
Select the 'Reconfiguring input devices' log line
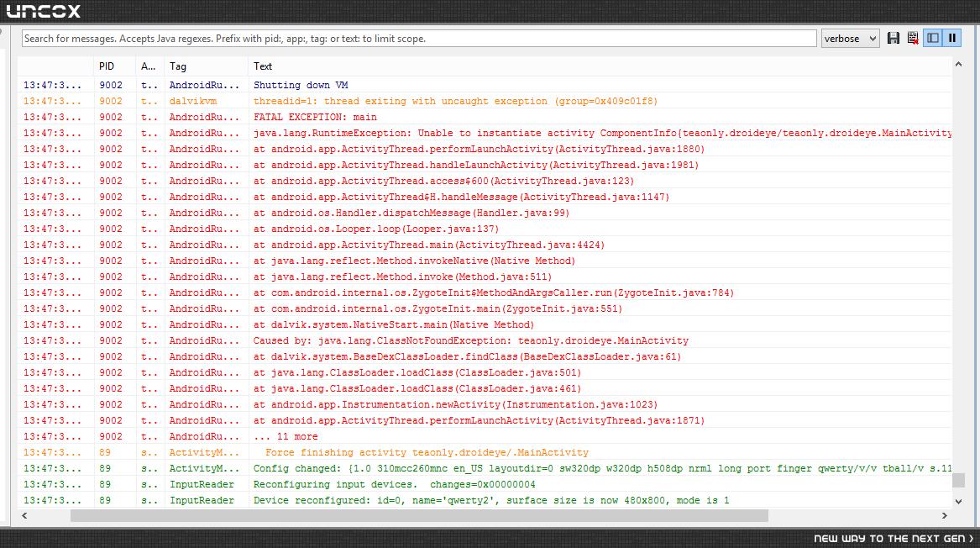point(485,484)
